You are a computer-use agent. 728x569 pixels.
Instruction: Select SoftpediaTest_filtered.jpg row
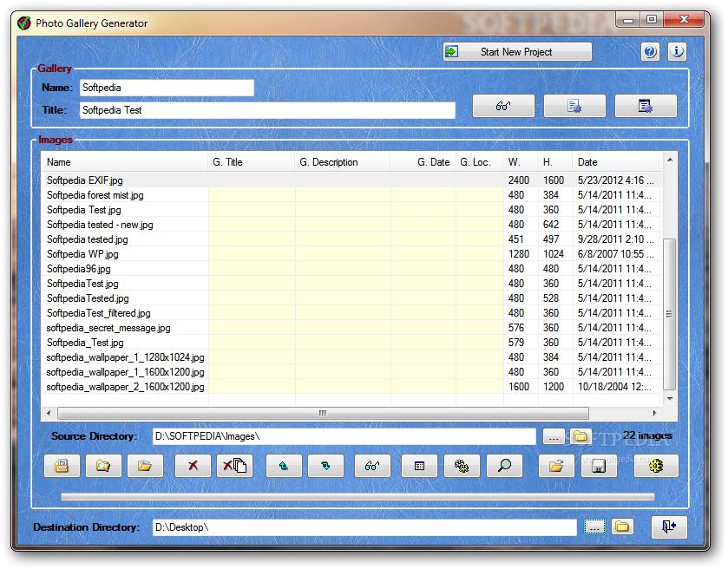coord(351,313)
